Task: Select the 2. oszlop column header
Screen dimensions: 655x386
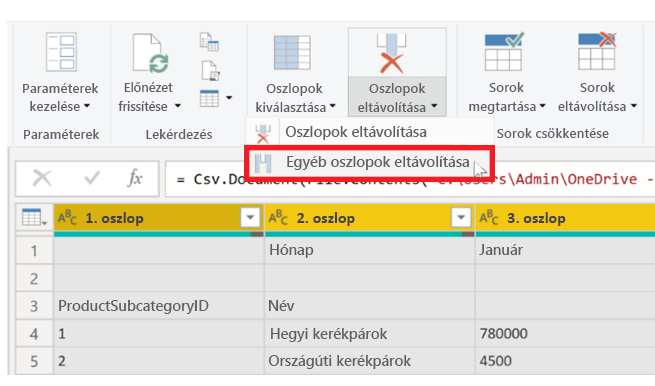Action: [370, 218]
